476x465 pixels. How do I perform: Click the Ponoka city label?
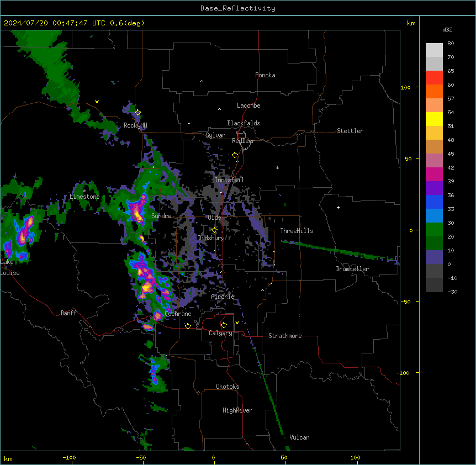[265, 75]
